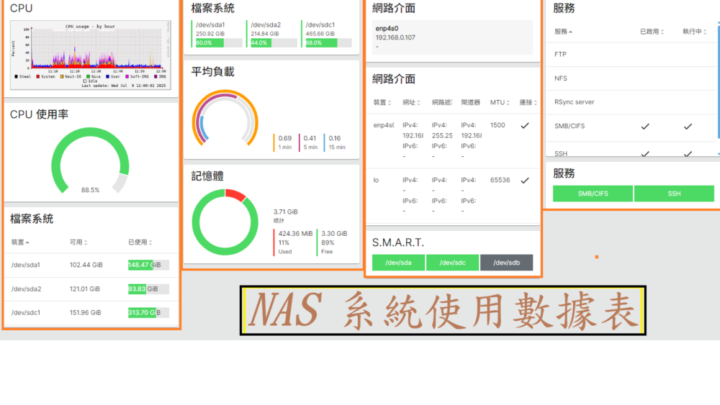Click the FTP service row
The image size is (720, 405).
(631, 55)
